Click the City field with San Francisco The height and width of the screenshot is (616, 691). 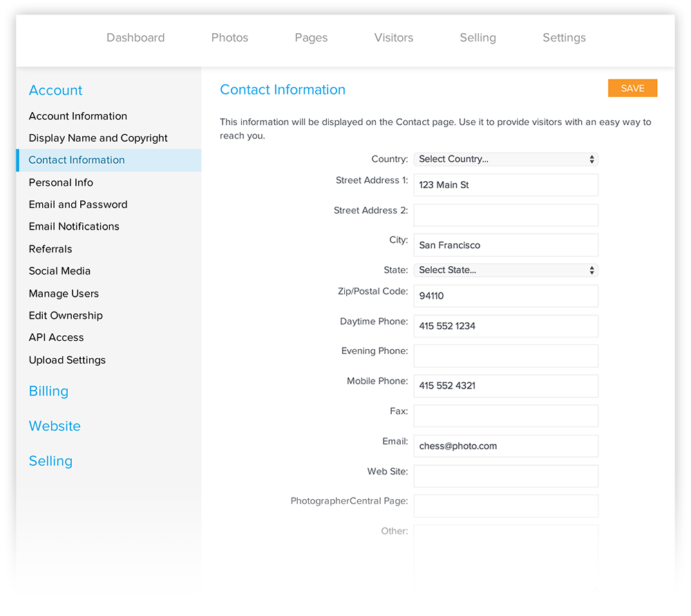[x=506, y=245]
